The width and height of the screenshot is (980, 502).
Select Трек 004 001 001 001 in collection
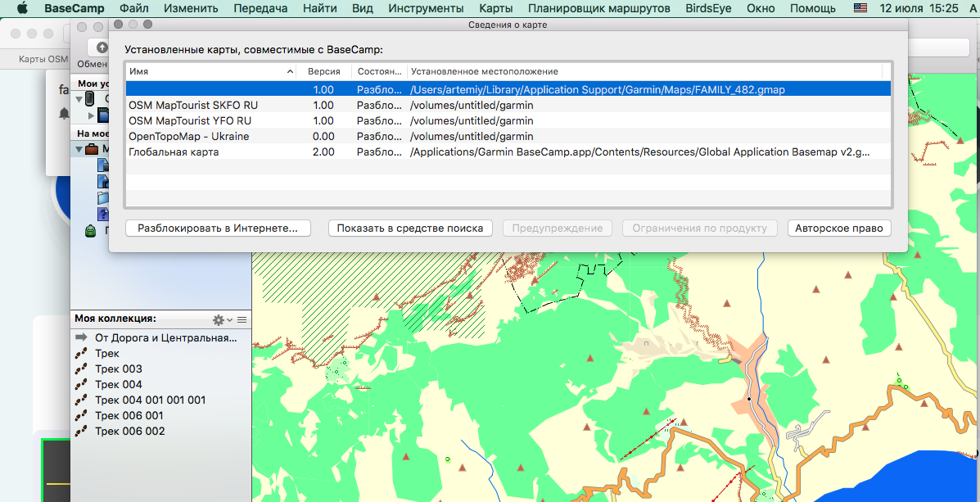150,400
